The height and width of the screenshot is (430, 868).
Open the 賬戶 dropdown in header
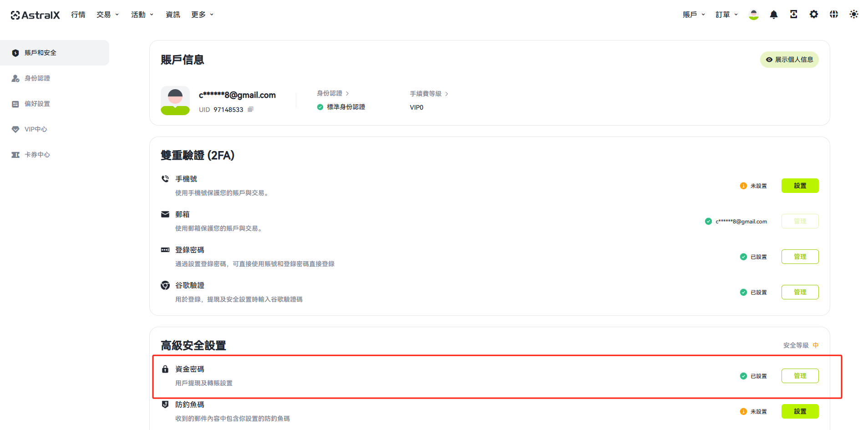pos(693,15)
